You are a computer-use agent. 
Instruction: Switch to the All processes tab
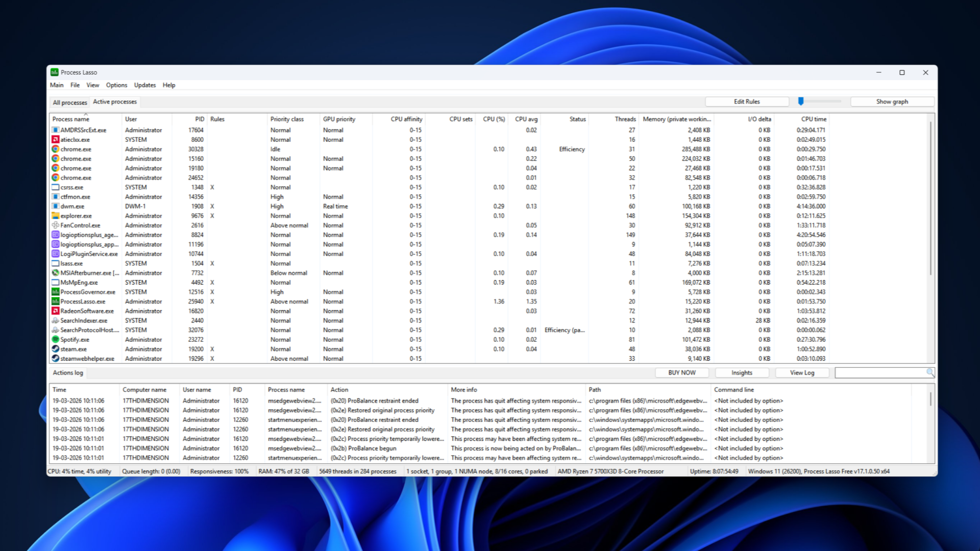70,103
